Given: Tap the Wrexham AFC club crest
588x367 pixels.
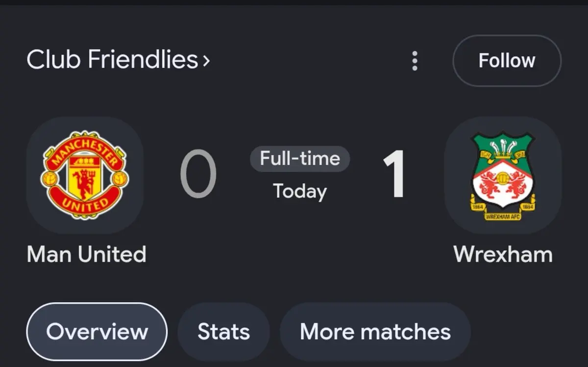Looking at the screenshot, I should click(x=502, y=175).
